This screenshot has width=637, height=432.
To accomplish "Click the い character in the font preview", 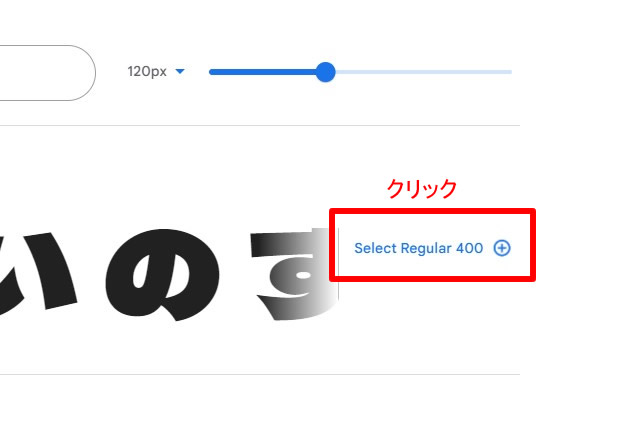I will click(39, 273).
